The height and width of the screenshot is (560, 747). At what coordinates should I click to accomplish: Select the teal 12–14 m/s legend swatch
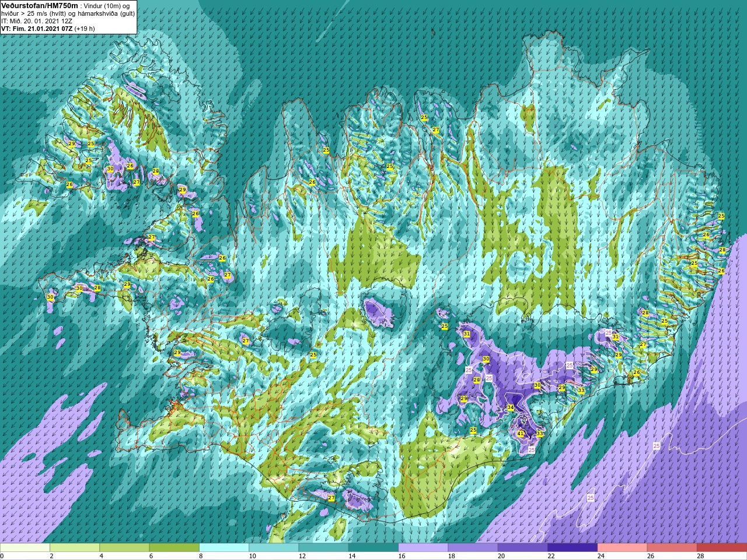pyautogui.click(x=324, y=548)
